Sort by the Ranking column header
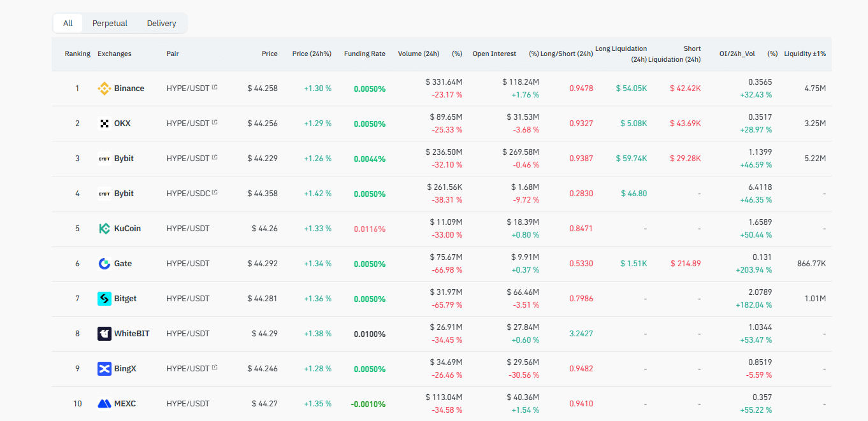868x421 pixels. coord(78,54)
